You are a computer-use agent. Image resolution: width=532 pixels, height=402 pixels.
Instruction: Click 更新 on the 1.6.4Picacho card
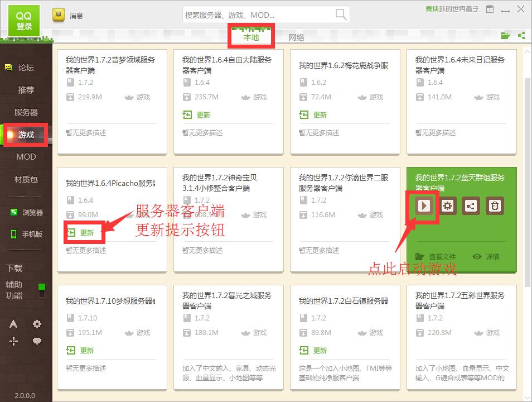coord(80,233)
